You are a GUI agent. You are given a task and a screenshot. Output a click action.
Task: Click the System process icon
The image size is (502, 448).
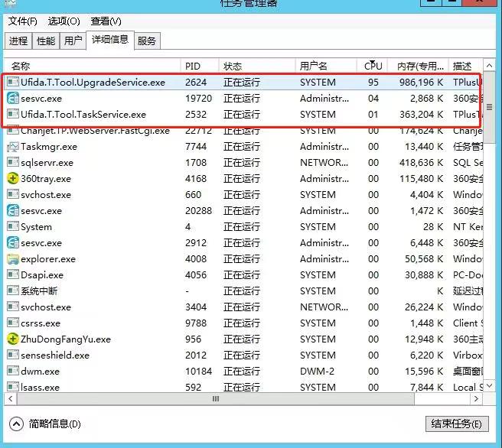[x=13, y=226]
